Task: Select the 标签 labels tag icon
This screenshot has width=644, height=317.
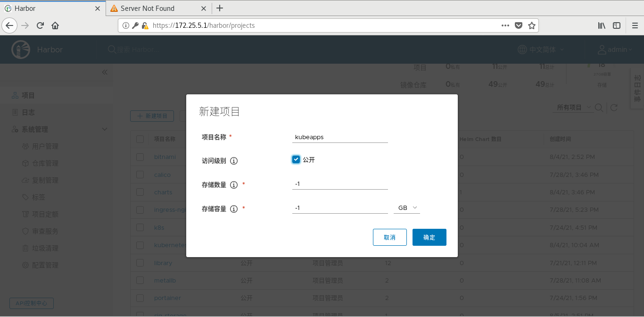Action: (x=26, y=197)
